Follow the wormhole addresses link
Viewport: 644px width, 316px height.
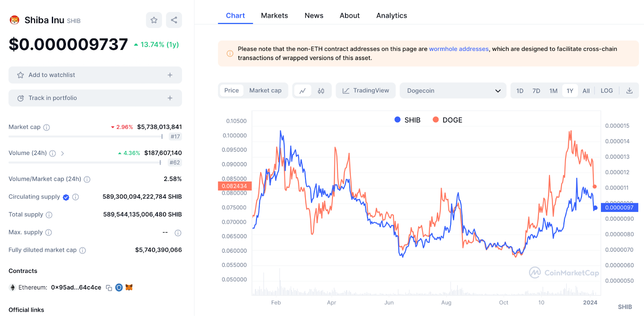[459, 49]
